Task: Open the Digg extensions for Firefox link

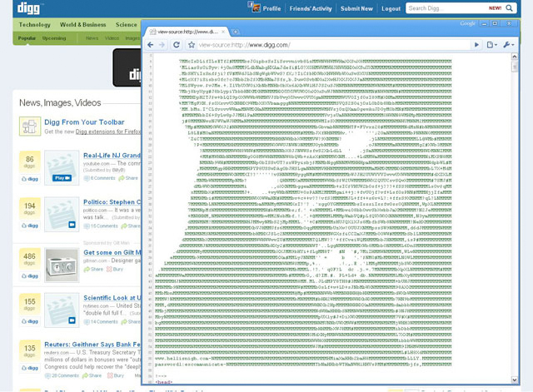Action: coord(108,131)
